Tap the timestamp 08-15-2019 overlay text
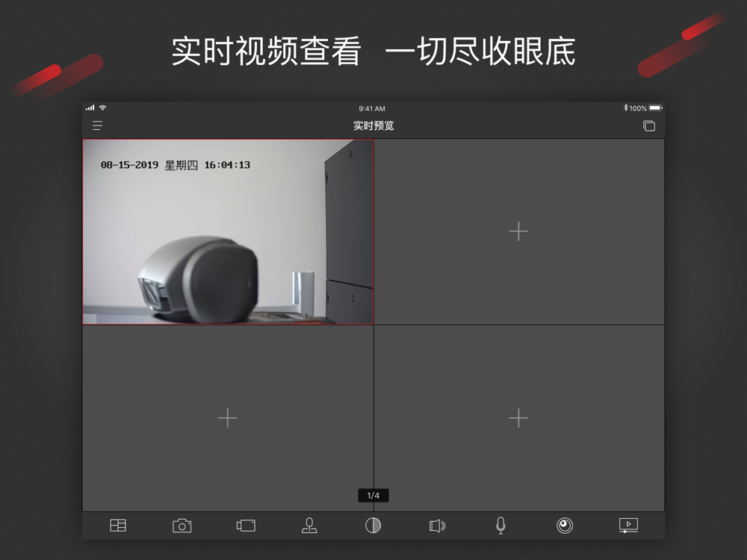747x560 pixels. (x=176, y=165)
